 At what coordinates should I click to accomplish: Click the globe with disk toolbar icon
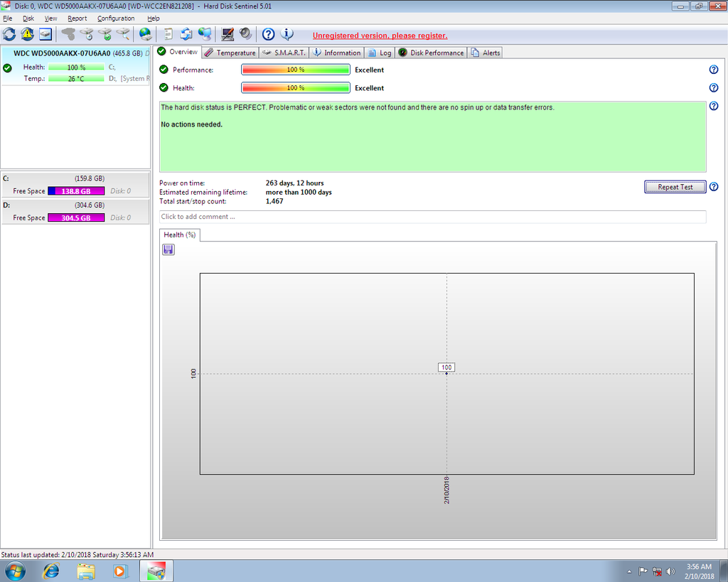click(145, 34)
